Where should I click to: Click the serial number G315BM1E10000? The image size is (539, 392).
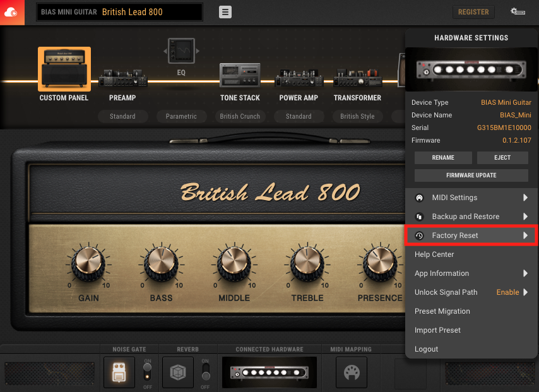(x=504, y=128)
